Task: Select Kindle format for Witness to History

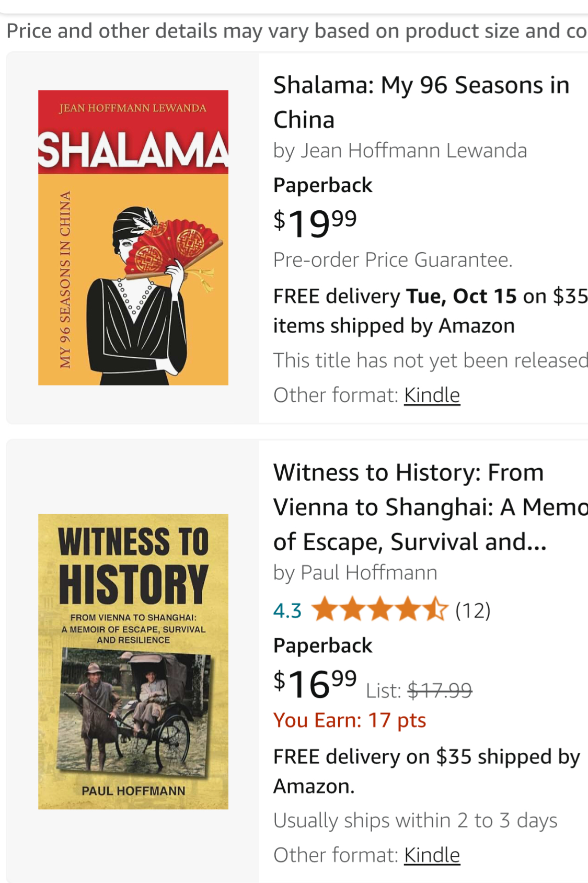Action: [x=432, y=855]
